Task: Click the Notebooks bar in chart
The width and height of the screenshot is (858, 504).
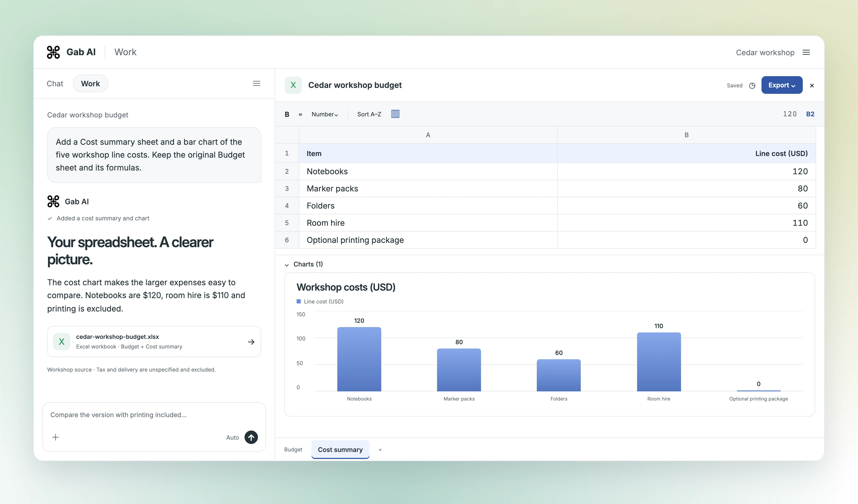Action: click(359, 359)
